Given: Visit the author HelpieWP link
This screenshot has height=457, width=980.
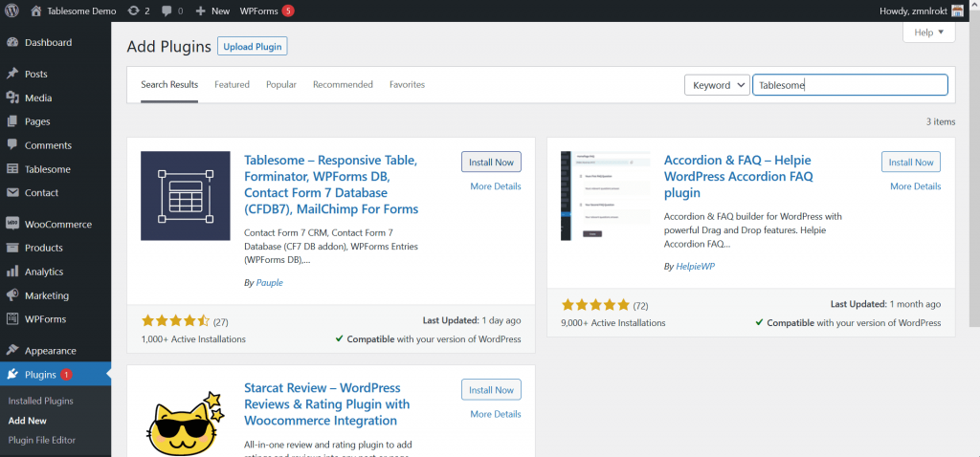Looking at the screenshot, I should click(x=696, y=266).
